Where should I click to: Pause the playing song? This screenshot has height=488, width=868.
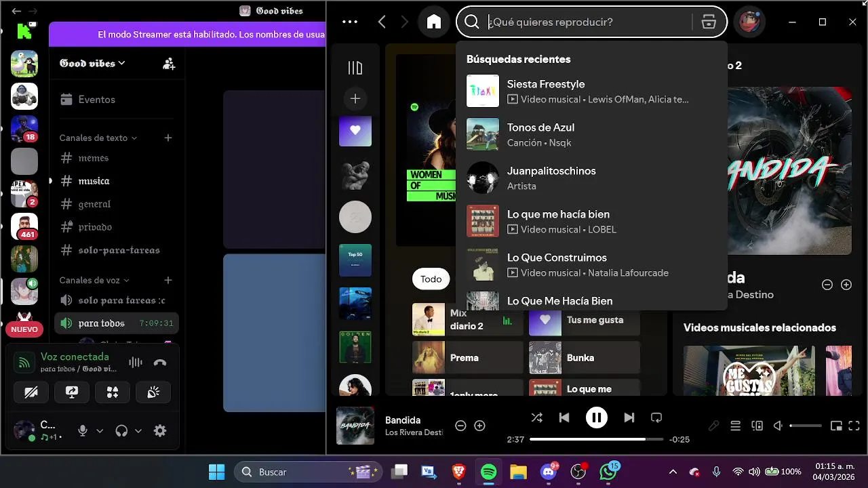pyautogui.click(x=597, y=418)
